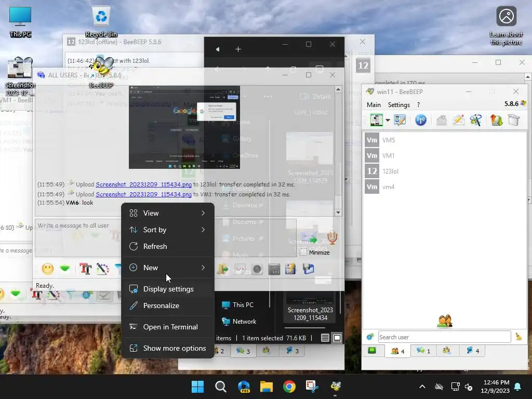Show hidden tray icons chevron

pyautogui.click(x=422, y=387)
